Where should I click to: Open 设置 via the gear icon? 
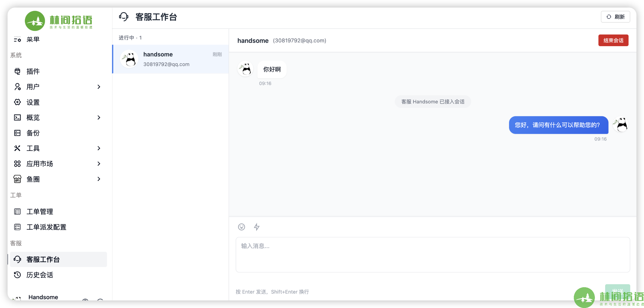click(x=17, y=102)
